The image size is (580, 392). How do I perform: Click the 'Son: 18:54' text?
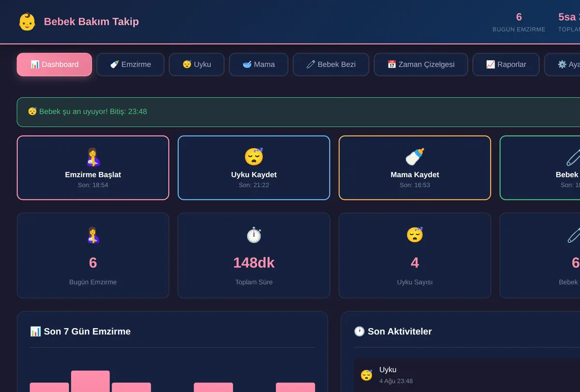[x=93, y=185]
